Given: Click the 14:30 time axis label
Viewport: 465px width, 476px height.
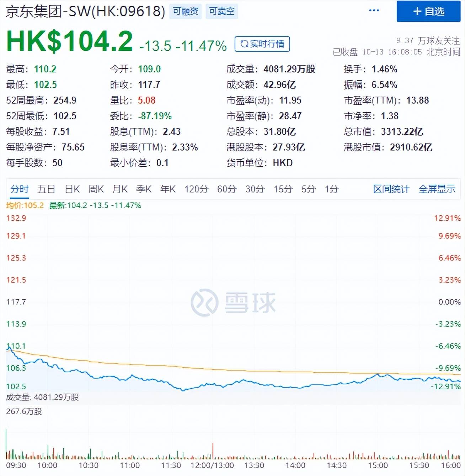Looking at the screenshot, I should pos(337,465).
